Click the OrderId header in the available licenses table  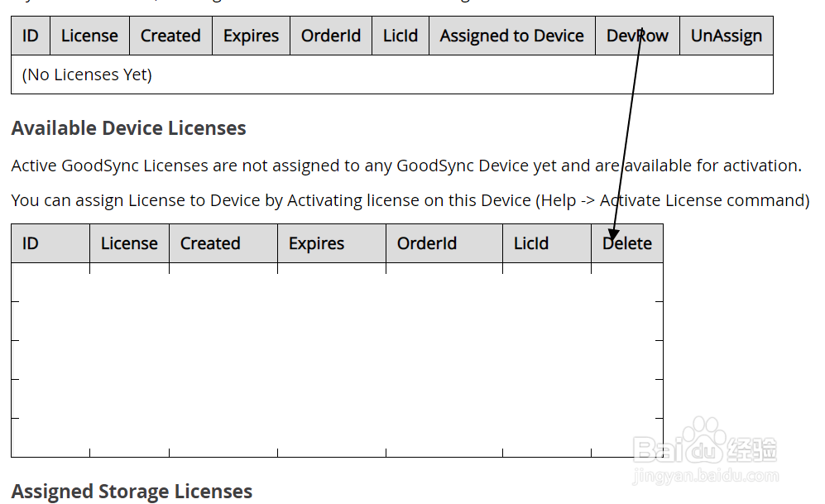(444, 243)
